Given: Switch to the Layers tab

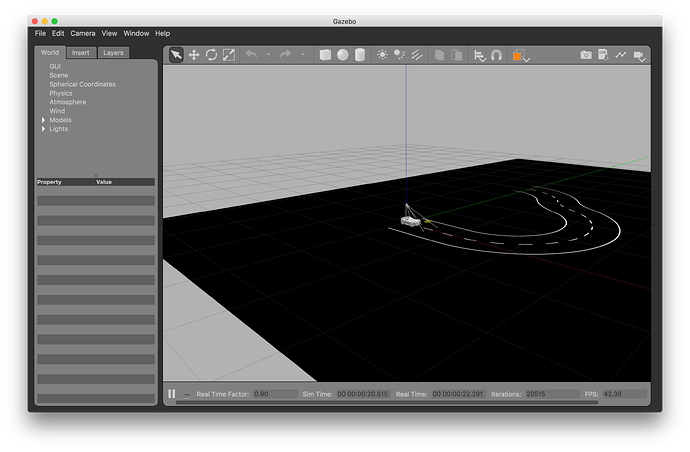Looking at the screenshot, I should point(113,52).
